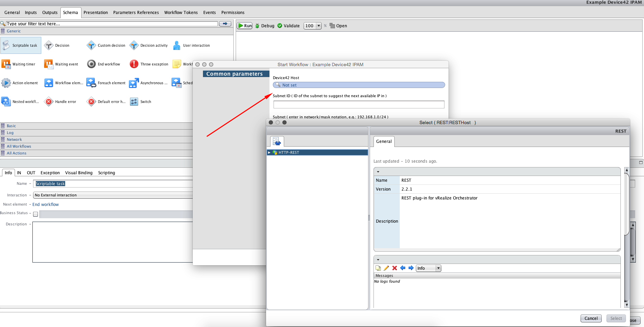Click the blue right arrow icon
The width and height of the screenshot is (644, 327).
pyautogui.click(x=411, y=268)
